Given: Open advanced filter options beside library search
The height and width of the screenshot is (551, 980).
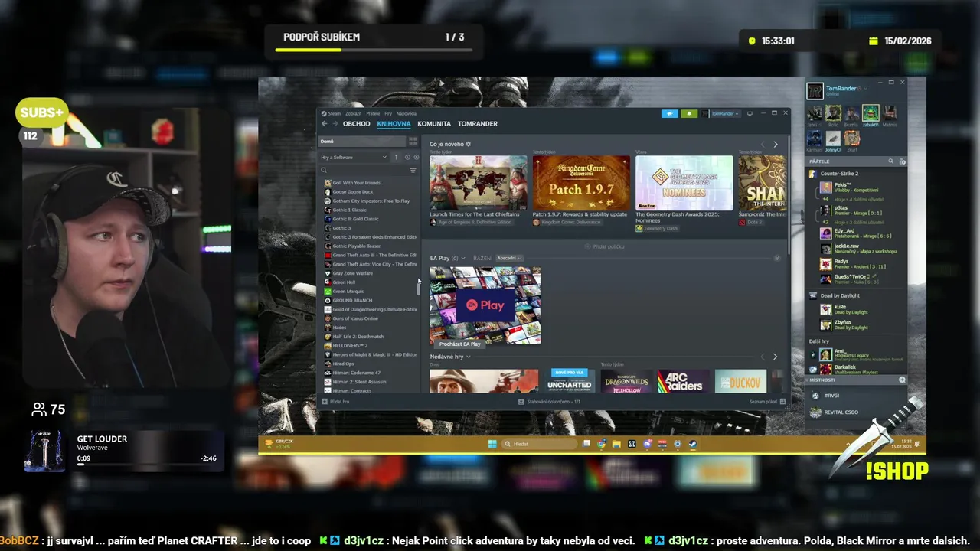Looking at the screenshot, I should point(413,170).
